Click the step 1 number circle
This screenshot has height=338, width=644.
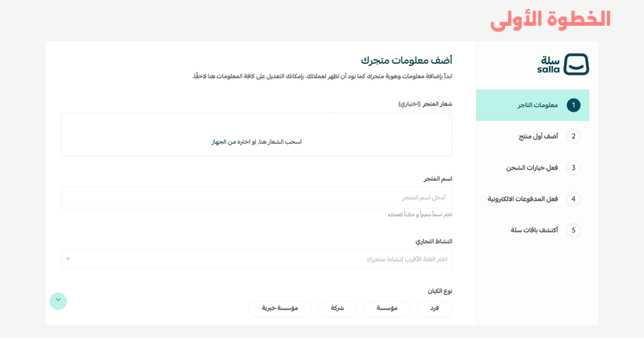(574, 106)
